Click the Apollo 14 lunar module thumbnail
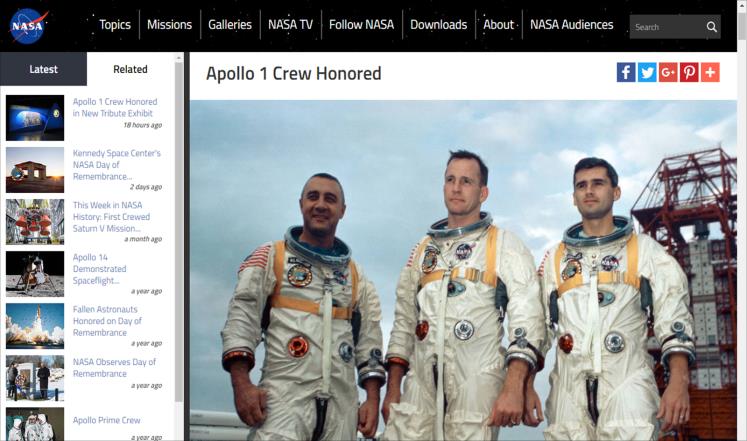Image resolution: width=747 pixels, height=441 pixels. [x=35, y=273]
